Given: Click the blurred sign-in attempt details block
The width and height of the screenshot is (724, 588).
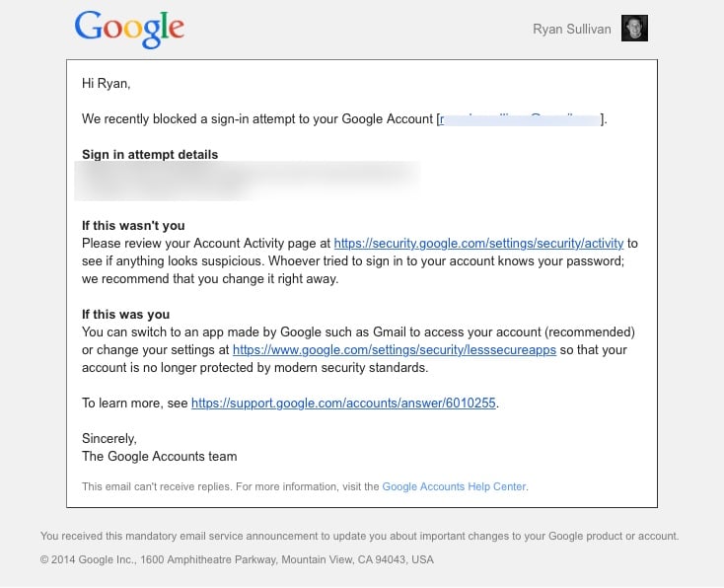Looking at the screenshot, I should (x=247, y=181).
